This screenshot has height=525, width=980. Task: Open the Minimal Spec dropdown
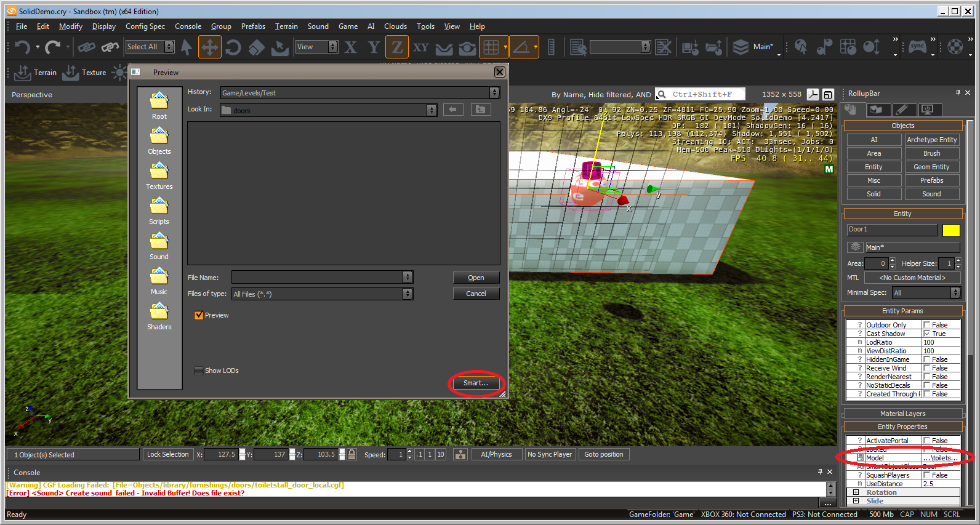(x=955, y=293)
